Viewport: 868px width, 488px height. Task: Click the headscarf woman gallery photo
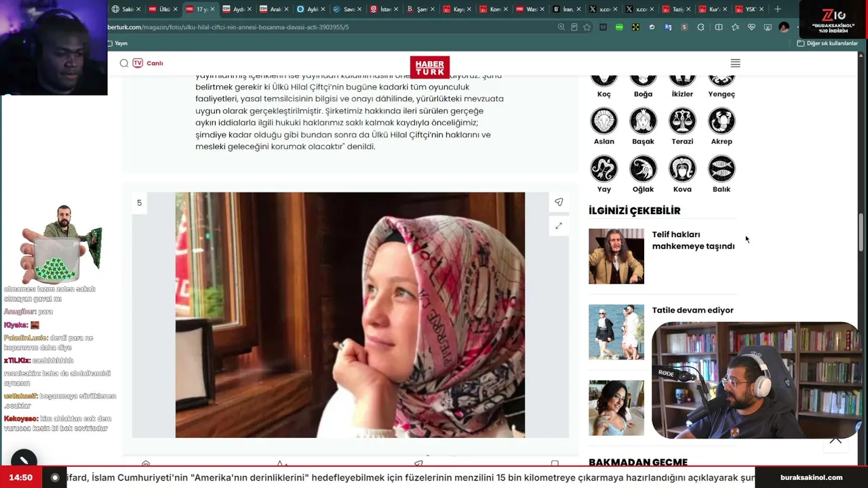(x=350, y=314)
